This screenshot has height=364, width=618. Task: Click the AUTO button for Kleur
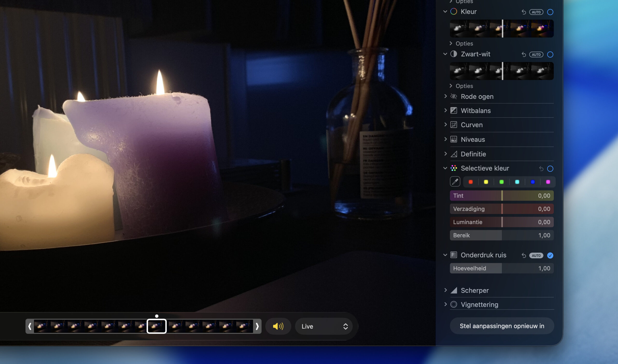point(536,12)
